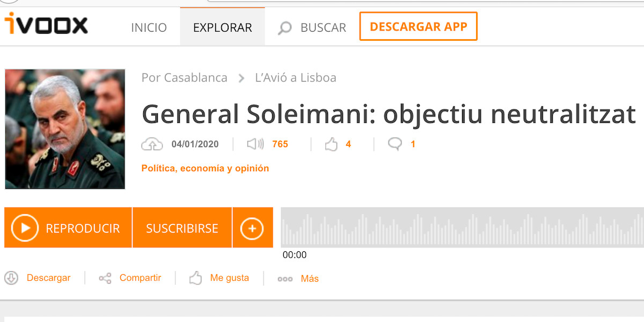
Task: Click the share icon
Action: 105,278
